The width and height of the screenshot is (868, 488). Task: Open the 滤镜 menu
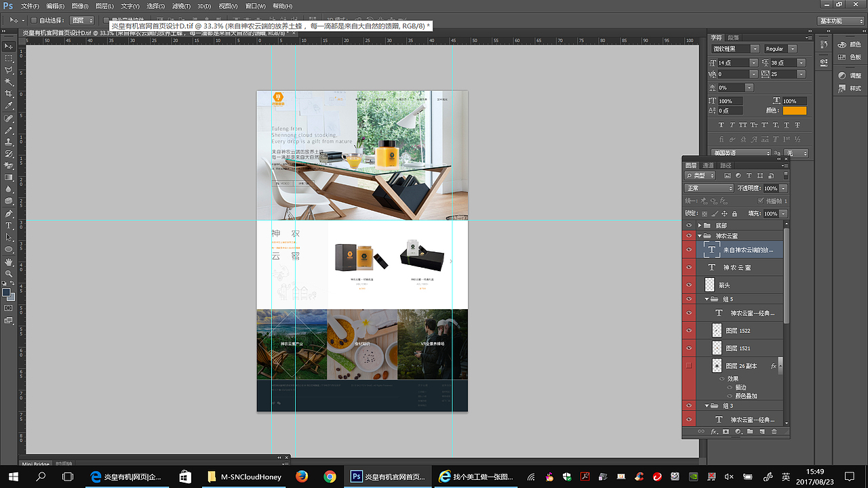tap(182, 6)
